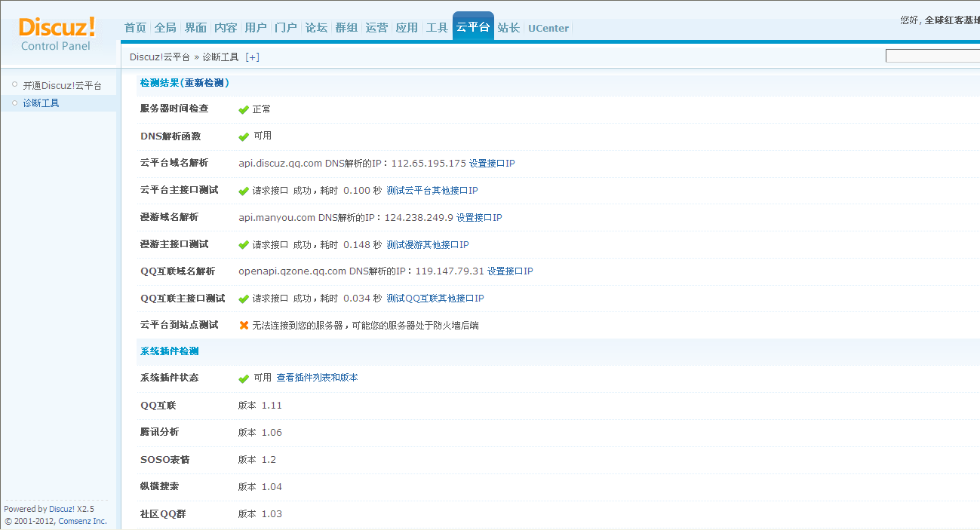Screen dimensions: 980x530
Task: Click green check icon for 服务器时间检查
Action: [244, 110]
